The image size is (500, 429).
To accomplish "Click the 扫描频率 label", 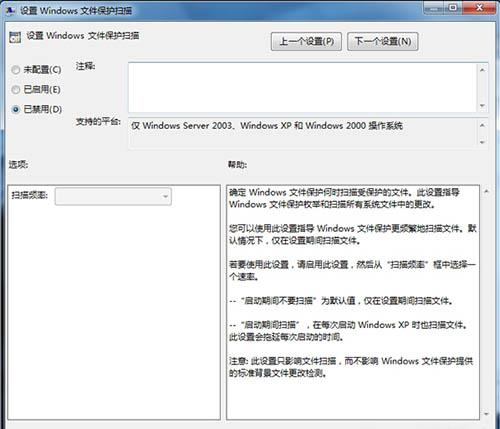I will tap(30, 195).
